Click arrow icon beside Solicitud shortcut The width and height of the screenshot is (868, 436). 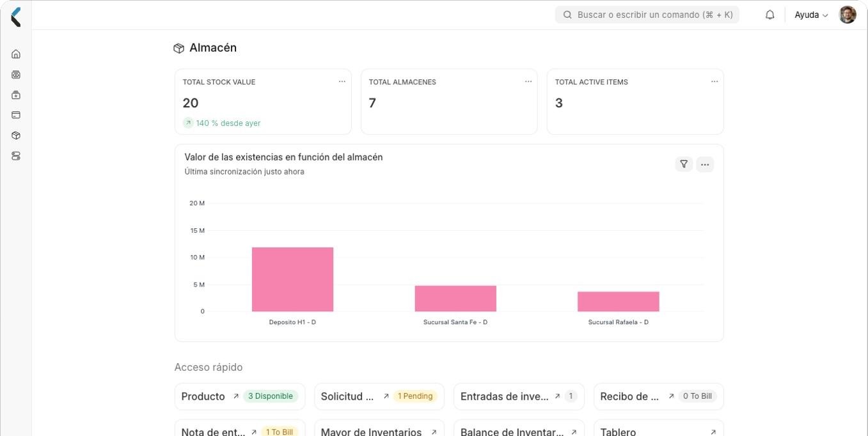click(386, 396)
